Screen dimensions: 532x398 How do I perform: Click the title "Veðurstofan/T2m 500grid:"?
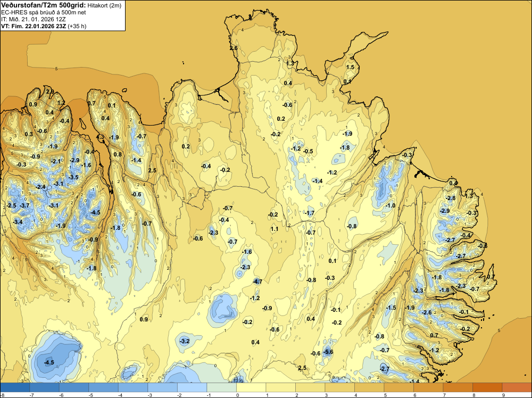(43, 5)
